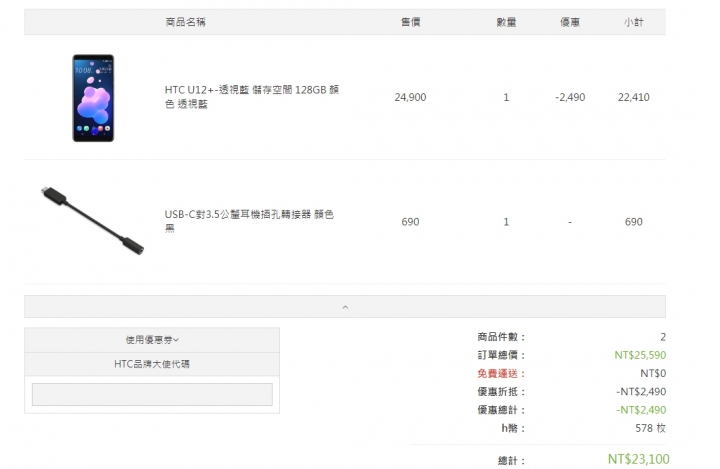Screen dimensions: 720x469
Task: Click the NT$23,100 grand total
Action: point(639,459)
